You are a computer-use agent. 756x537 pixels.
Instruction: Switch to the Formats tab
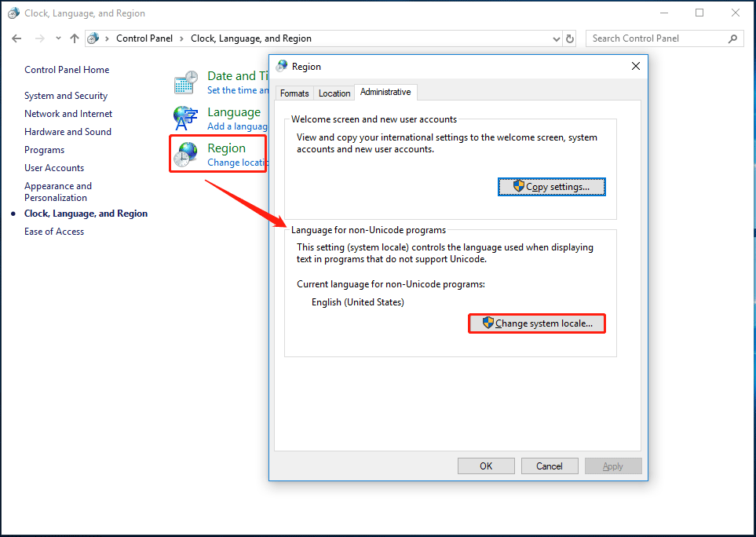(x=294, y=93)
